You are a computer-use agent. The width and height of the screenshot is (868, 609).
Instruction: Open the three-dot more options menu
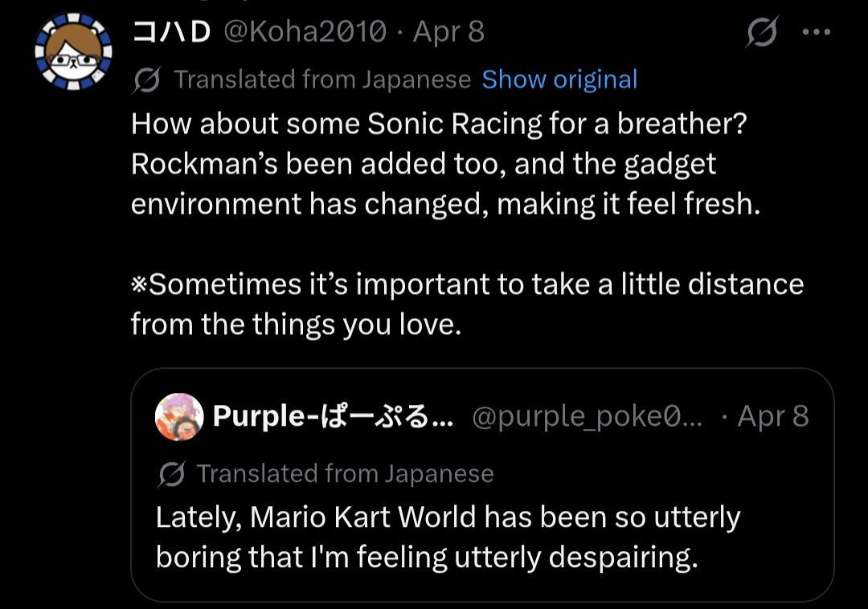pos(816,32)
